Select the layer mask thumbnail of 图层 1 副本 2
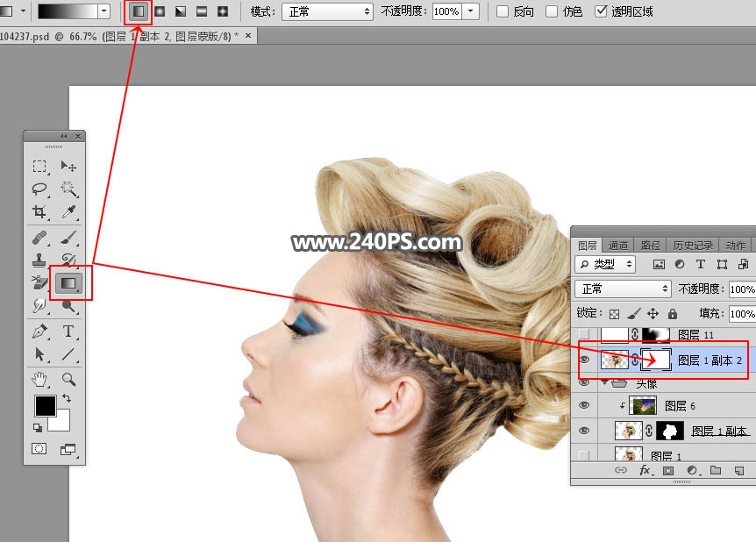The image size is (756, 542). (x=655, y=360)
